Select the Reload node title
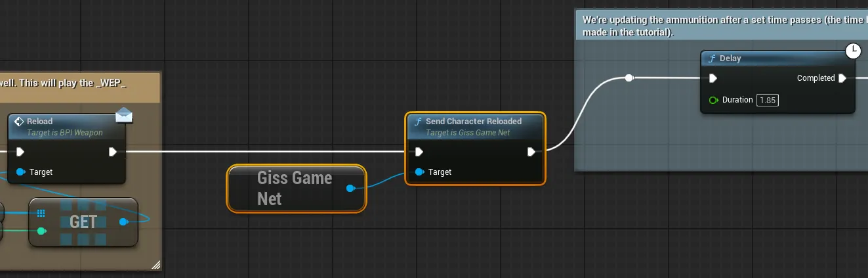 pyautogui.click(x=40, y=122)
